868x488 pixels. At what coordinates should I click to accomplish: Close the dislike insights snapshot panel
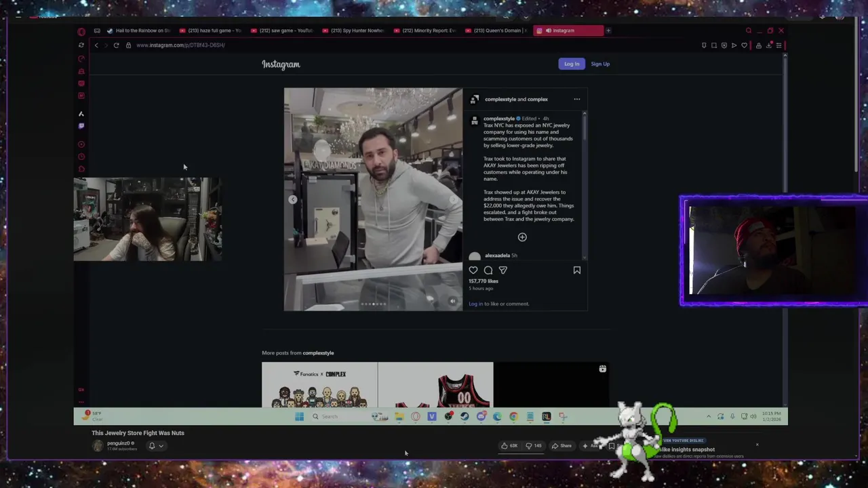point(757,445)
